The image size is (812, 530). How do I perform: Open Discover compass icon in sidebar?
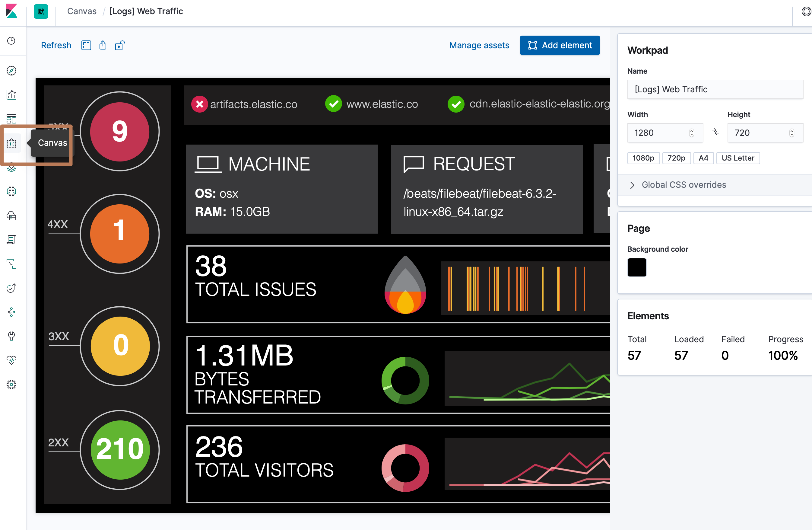pos(11,71)
